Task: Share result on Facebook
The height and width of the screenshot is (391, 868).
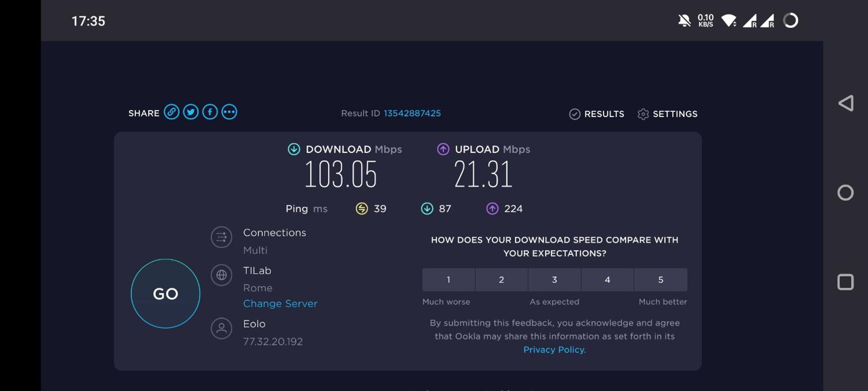Action: coord(210,112)
